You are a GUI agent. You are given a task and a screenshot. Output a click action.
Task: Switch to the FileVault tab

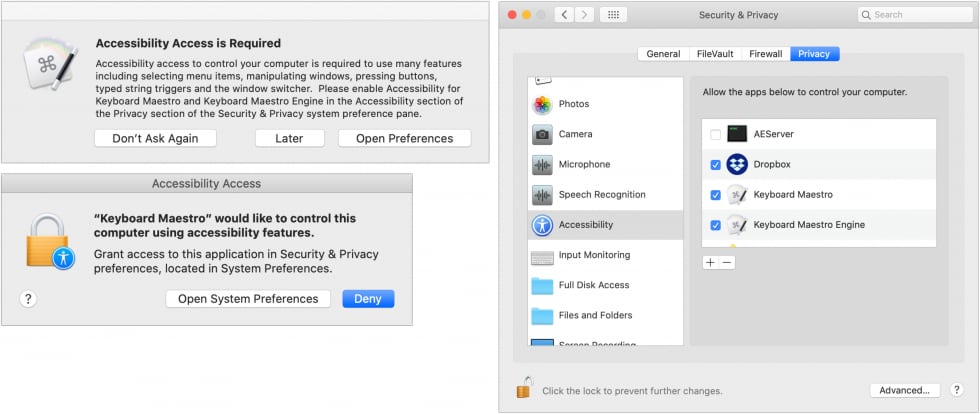pos(714,54)
